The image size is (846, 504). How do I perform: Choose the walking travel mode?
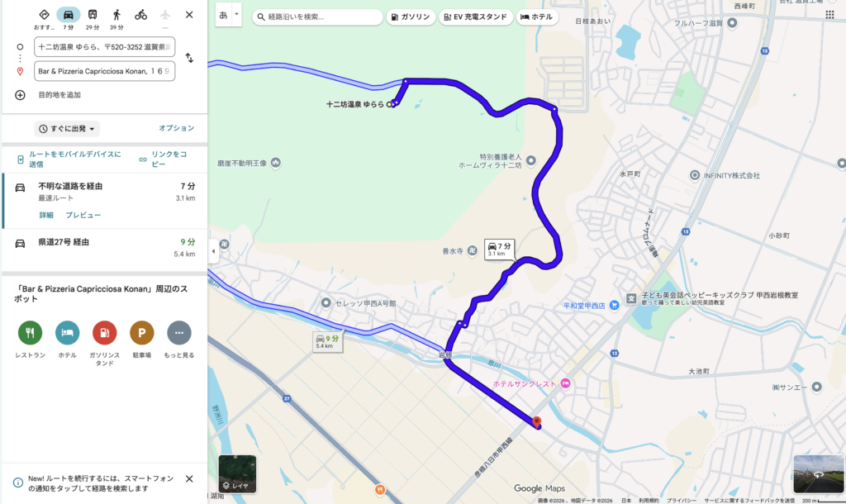click(116, 15)
